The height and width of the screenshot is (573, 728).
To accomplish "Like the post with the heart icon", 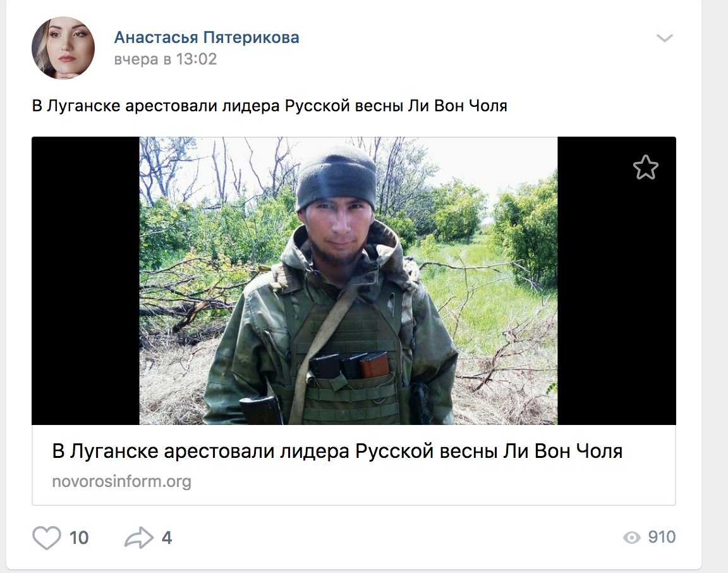I will pyautogui.click(x=46, y=538).
